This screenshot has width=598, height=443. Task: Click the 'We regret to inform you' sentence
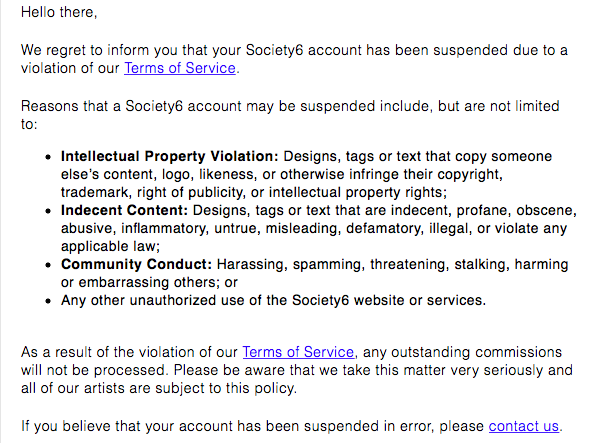click(x=294, y=59)
